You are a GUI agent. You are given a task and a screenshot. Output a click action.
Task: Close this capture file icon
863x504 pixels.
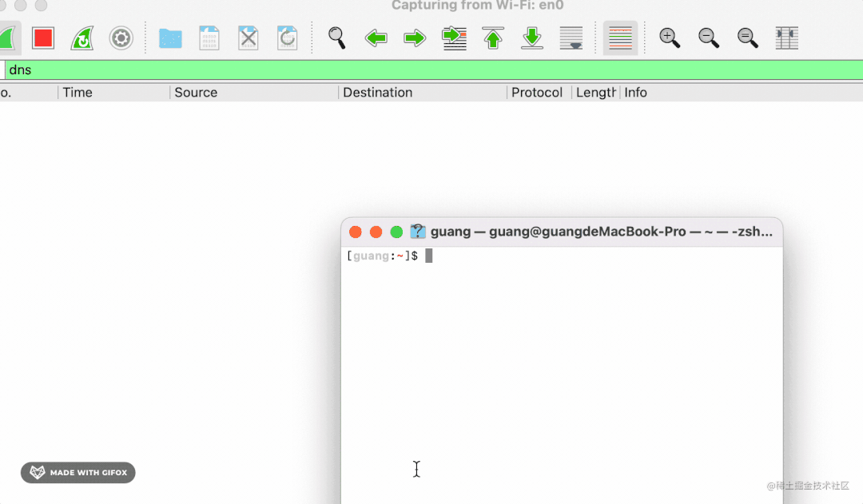249,38
